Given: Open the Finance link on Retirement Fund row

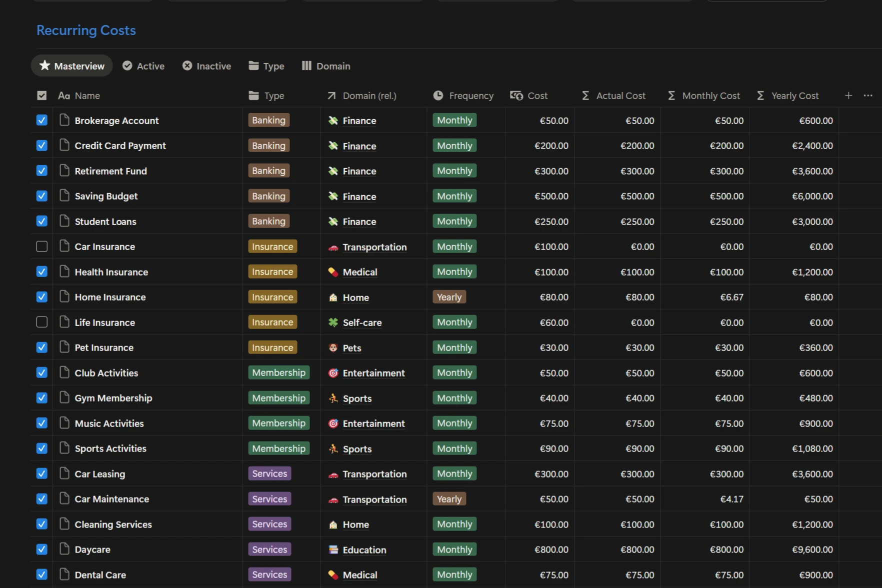Looking at the screenshot, I should 359,170.
